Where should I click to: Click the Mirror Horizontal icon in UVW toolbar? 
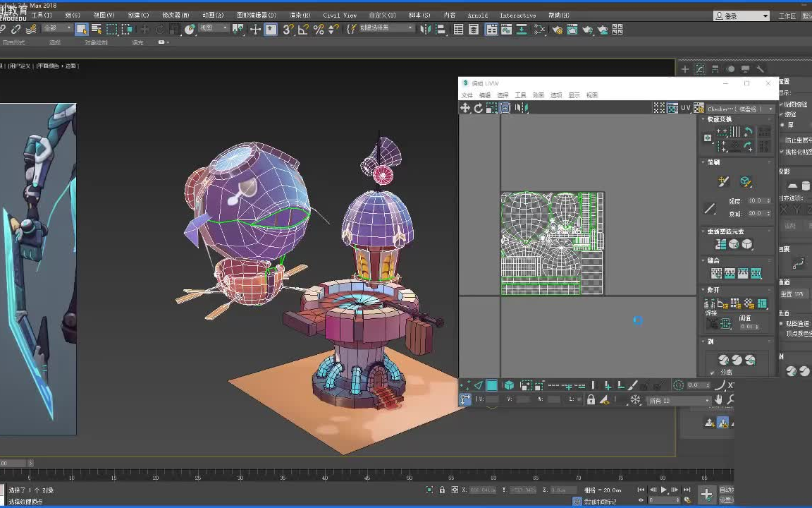tap(520, 108)
